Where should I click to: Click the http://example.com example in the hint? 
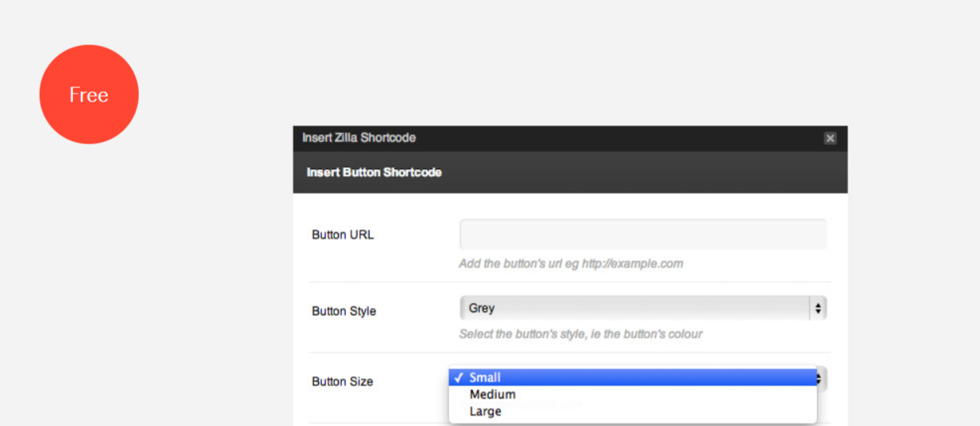tap(632, 263)
